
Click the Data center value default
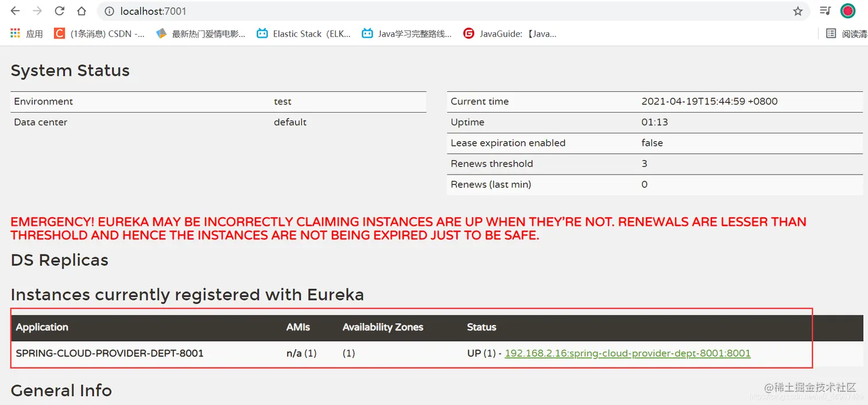(290, 122)
